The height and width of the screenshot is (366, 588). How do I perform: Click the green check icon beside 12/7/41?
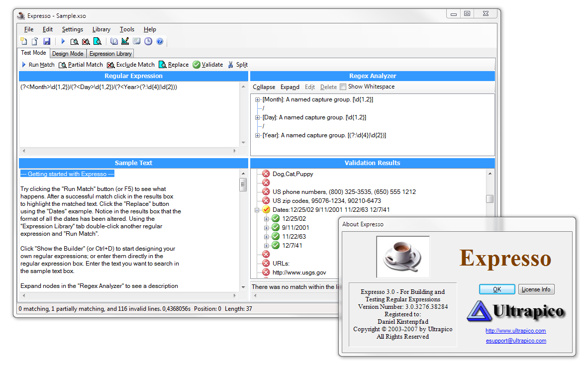tap(276, 245)
